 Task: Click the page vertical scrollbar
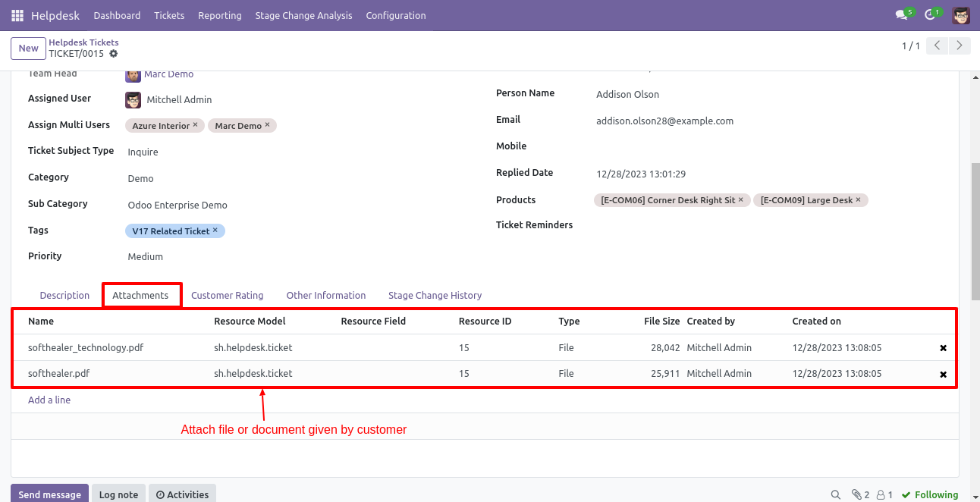[975, 231]
